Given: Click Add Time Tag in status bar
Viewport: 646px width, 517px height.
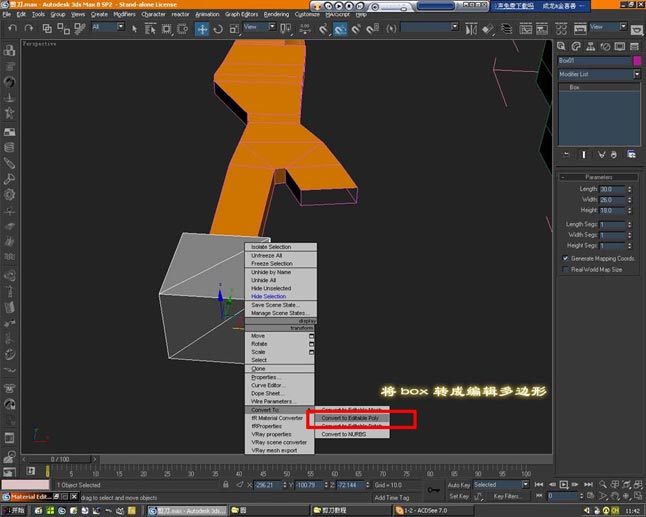Looking at the screenshot, I should pyautogui.click(x=392, y=498).
